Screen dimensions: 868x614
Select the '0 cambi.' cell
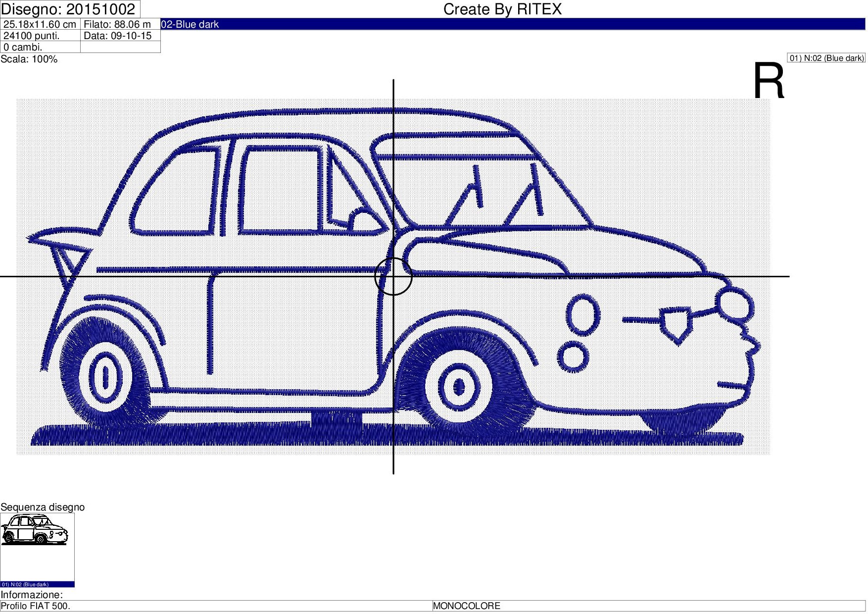(x=40, y=47)
